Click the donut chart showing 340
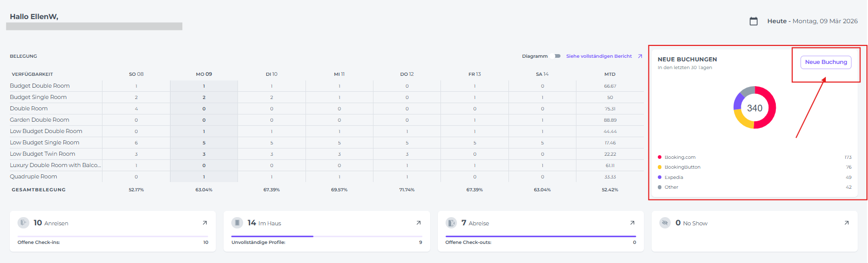Screen dimensions: 868x263 pyautogui.click(x=754, y=108)
